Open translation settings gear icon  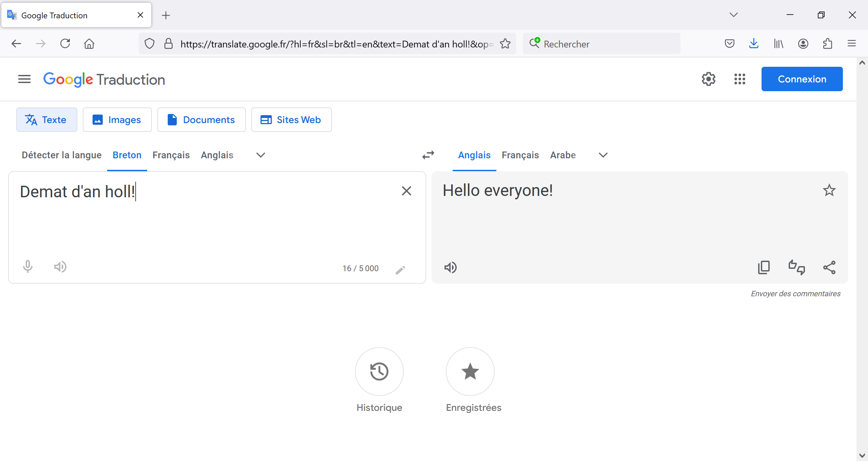(x=708, y=79)
